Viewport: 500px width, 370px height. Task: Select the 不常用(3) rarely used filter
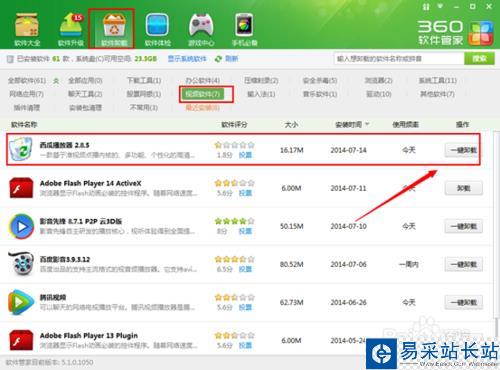[144, 108]
